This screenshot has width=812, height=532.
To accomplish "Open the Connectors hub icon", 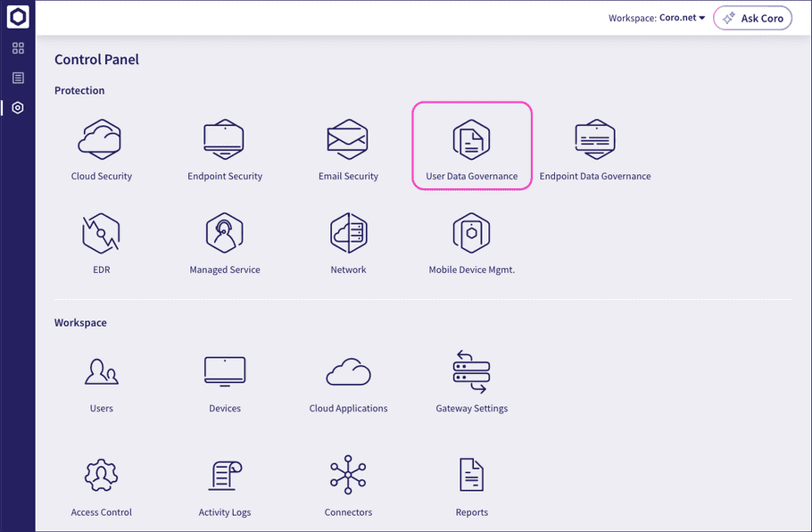I will [348, 475].
